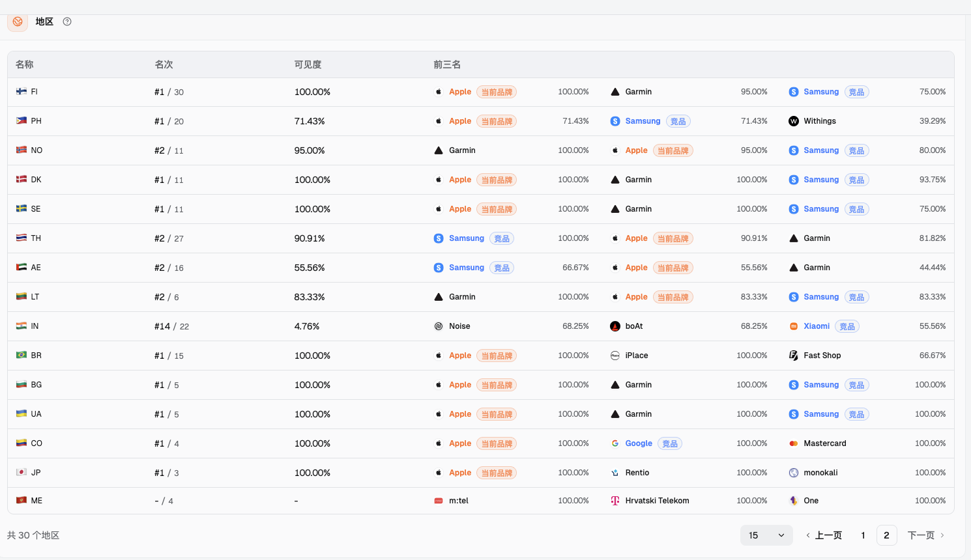Click the One brand icon in the ME row
The height and width of the screenshot is (560, 971).
794,501
